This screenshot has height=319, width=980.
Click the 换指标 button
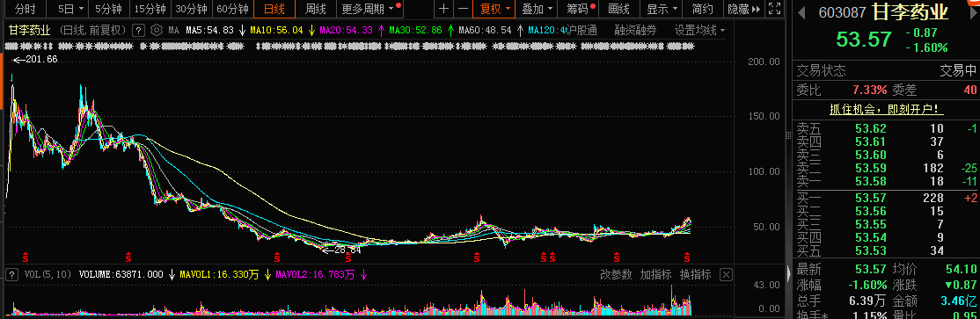695,274
